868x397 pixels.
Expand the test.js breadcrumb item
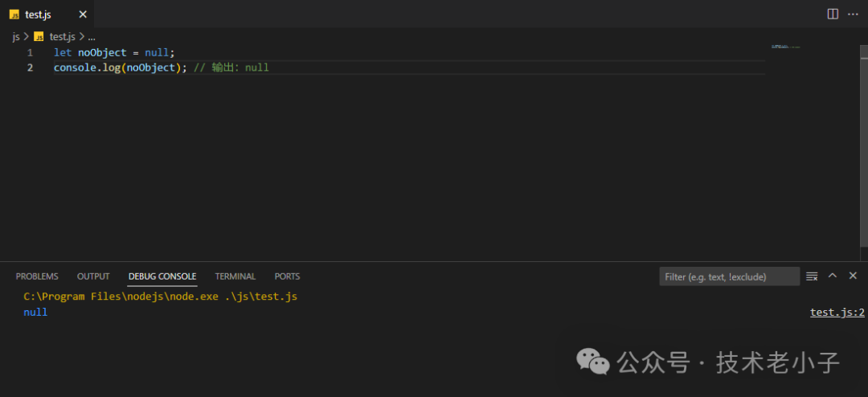pyautogui.click(x=62, y=37)
